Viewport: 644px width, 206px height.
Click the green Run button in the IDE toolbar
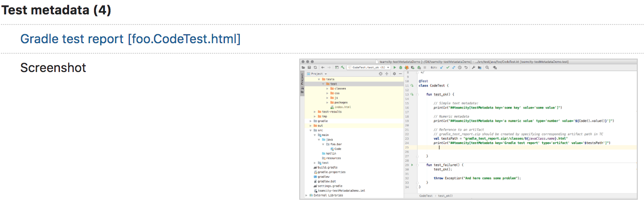point(395,68)
